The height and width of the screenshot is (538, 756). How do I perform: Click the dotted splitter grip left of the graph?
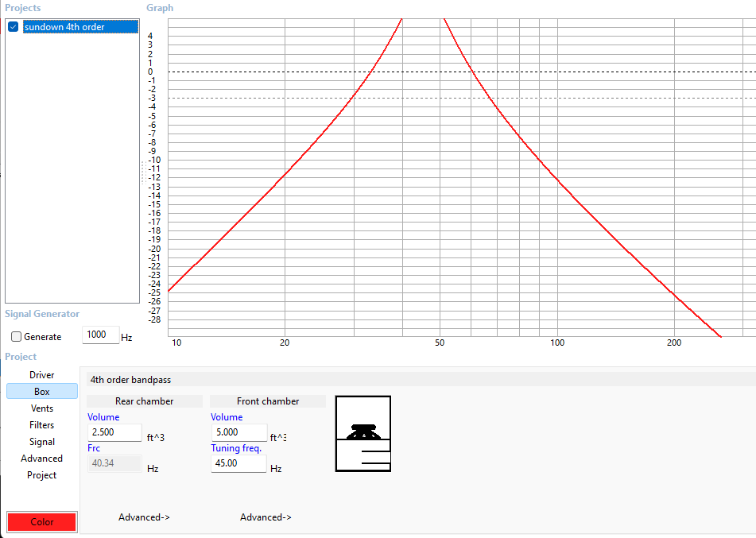pos(144,173)
